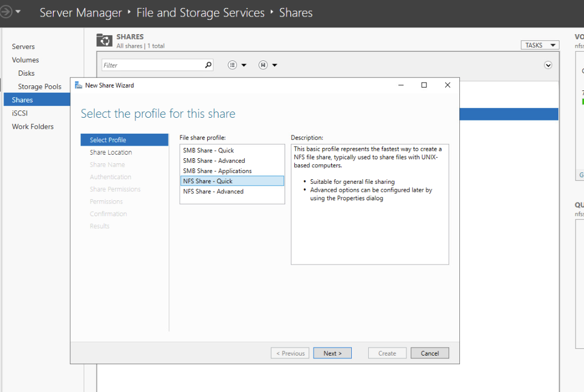This screenshot has height=392, width=584.
Task: Click the search magnifier icon in Filter
Action: pyautogui.click(x=208, y=65)
